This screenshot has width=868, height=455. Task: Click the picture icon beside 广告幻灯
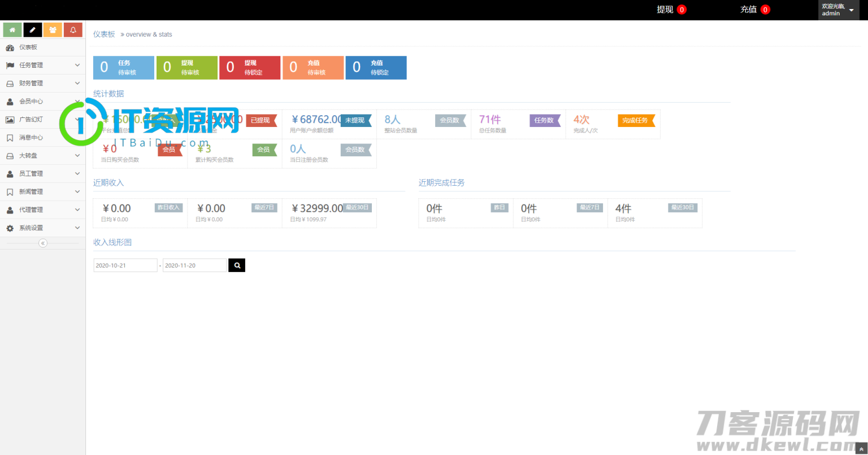(10, 120)
